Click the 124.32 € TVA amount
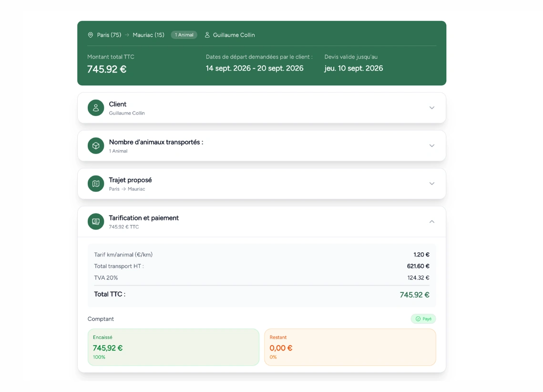This screenshot has width=543, height=392. 418,278
